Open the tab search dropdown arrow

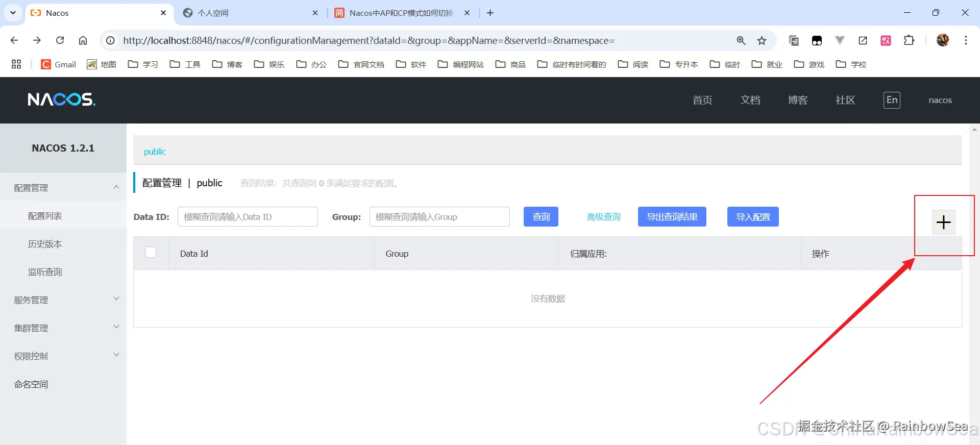pyautogui.click(x=13, y=13)
